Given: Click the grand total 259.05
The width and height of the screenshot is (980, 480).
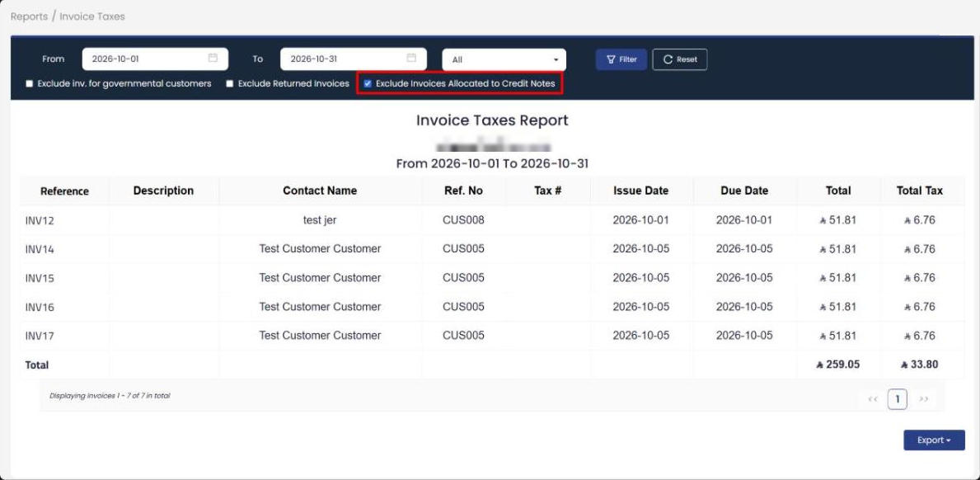Looking at the screenshot, I should (838, 365).
